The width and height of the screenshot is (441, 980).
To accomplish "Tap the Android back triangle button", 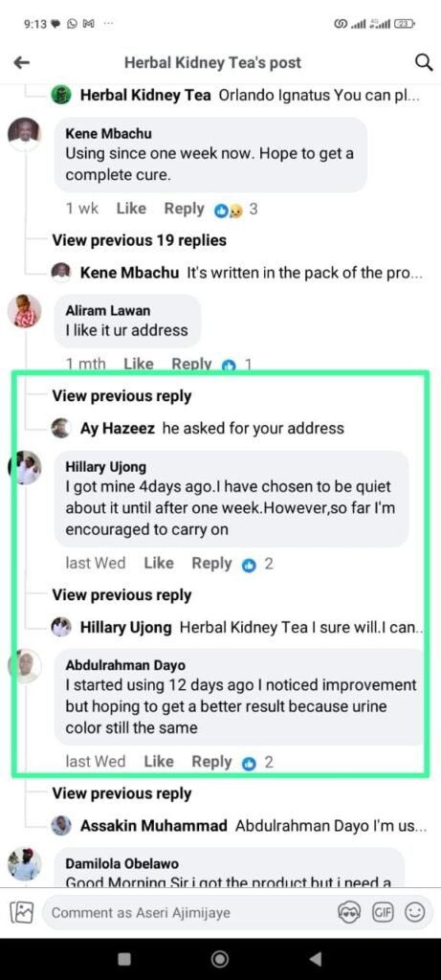I will [x=316, y=959].
